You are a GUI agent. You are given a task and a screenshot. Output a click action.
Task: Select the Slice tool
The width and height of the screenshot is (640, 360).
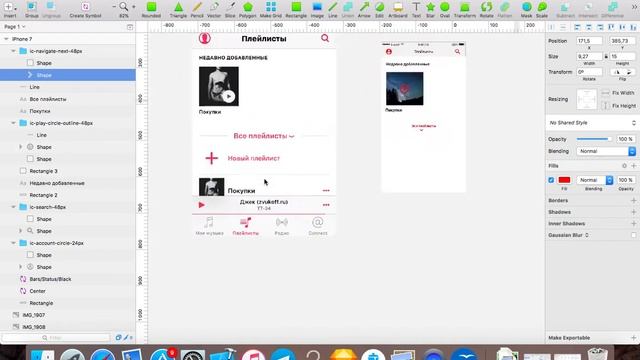(230, 9)
